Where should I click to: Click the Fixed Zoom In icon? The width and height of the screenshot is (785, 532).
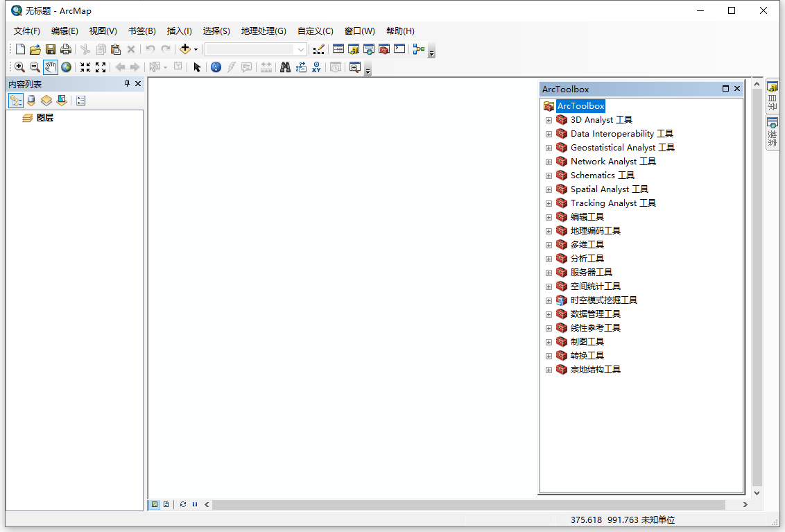(85, 67)
